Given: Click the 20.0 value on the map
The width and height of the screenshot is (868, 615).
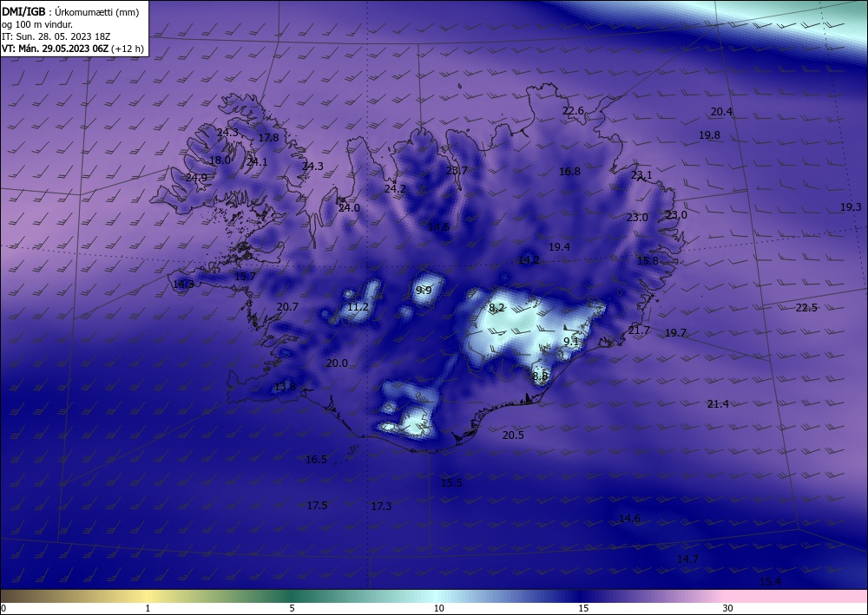Looking at the screenshot, I should pos(337,363).
